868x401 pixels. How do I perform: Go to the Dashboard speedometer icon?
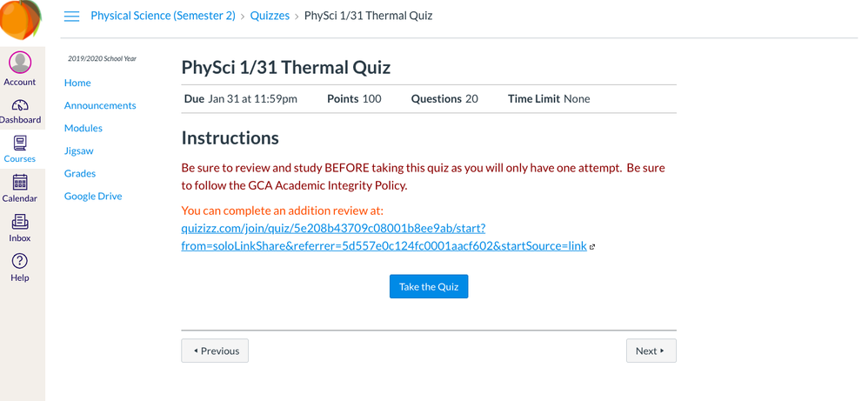(20, 105)
